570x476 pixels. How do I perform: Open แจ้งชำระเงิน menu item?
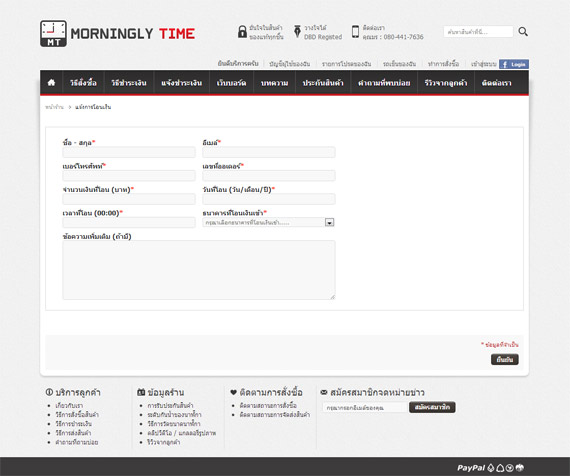pyautogui.click(x=181, y=83)
